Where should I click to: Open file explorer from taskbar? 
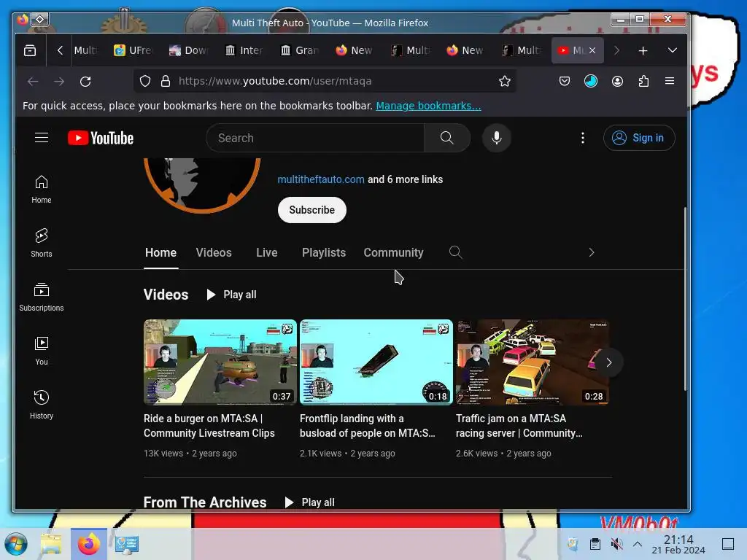pos(51,544)
